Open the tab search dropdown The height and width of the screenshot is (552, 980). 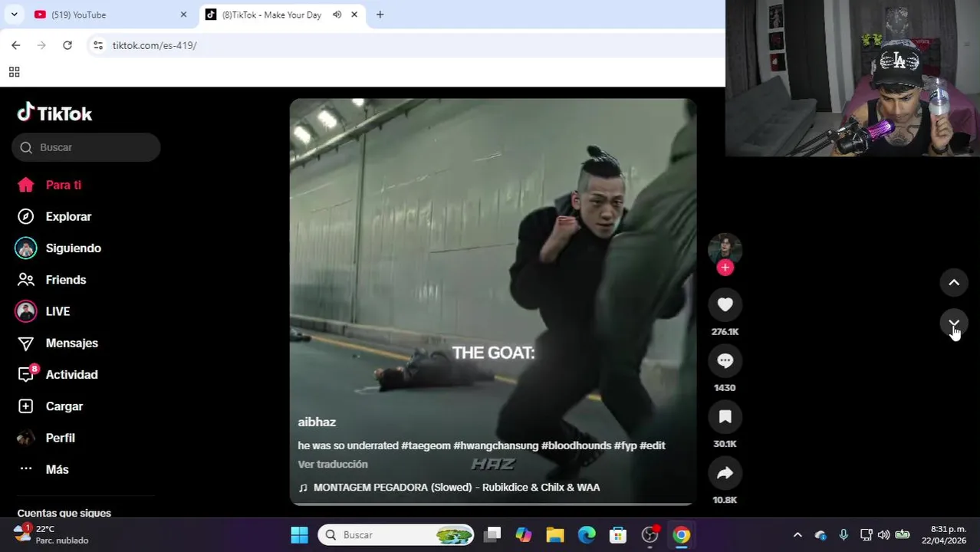(x=14, y=15)
